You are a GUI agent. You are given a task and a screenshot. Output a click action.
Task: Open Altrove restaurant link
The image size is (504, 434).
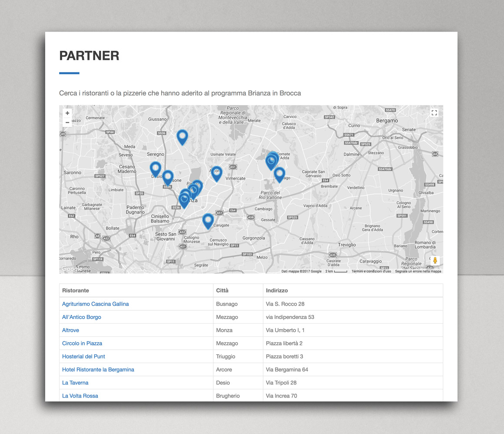pyautogui.click(x=70, y=330)
